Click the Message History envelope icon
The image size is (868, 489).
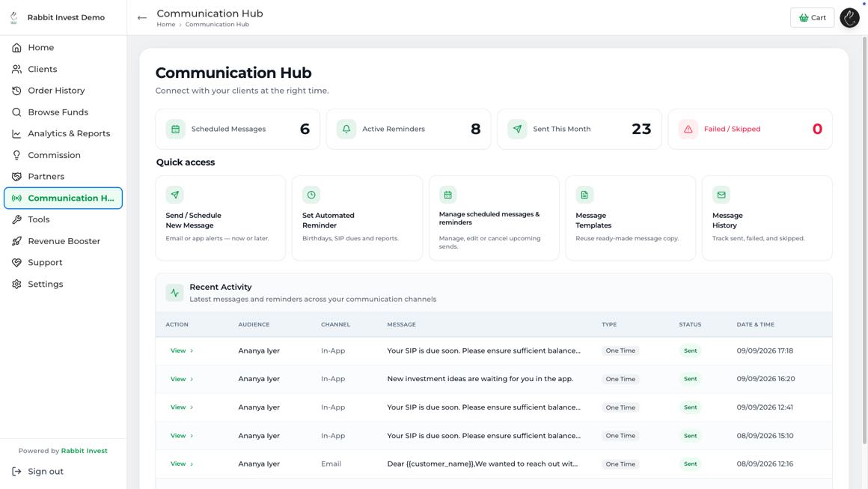(x=721, y=195)
